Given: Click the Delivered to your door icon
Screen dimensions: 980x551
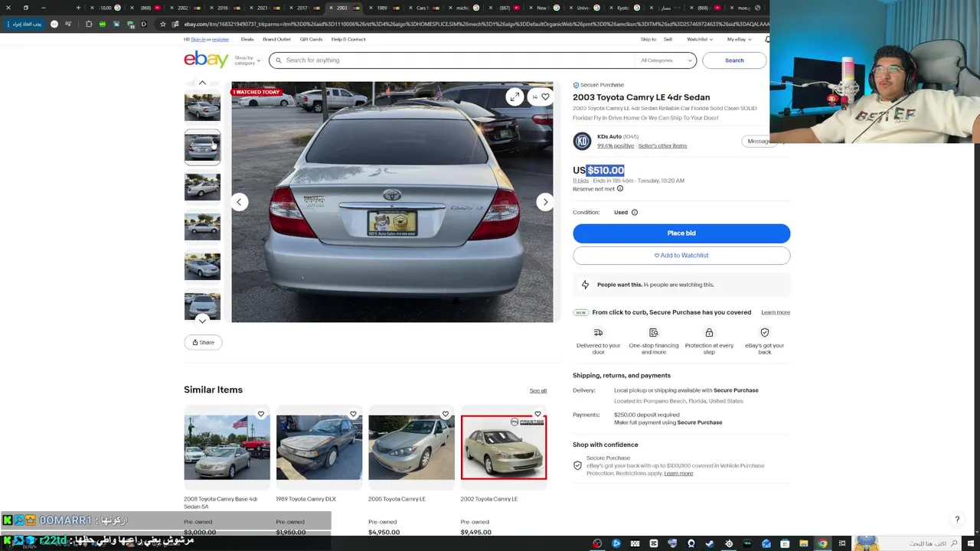Looking at the screenshot, I should click(598, 332).
